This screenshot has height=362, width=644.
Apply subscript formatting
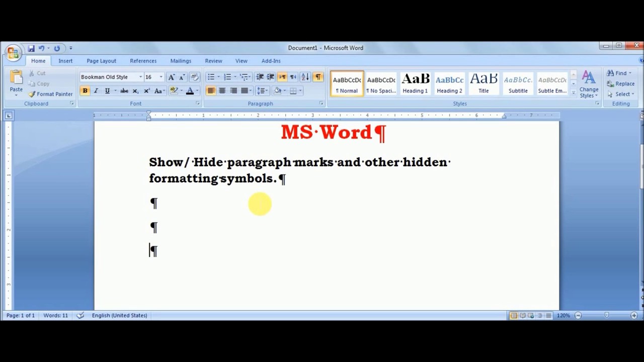(135, 91)
